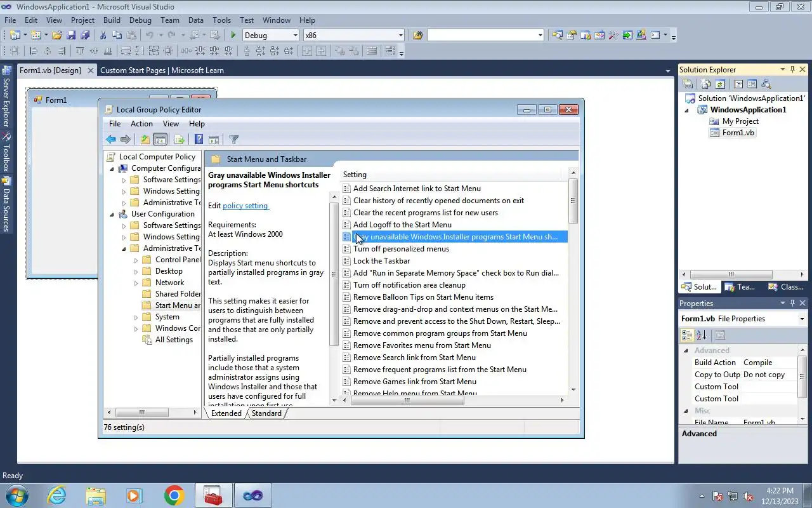Select All Settings in policy tree

pos(174,340)
